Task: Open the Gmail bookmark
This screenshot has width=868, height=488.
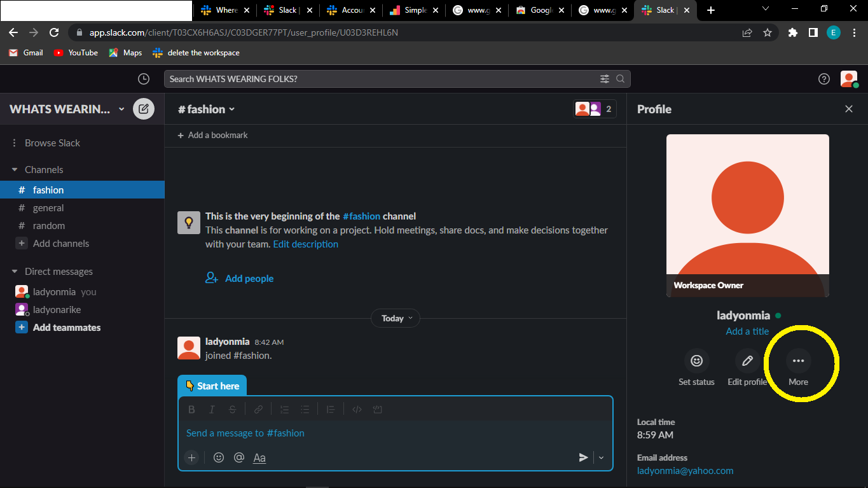Action: click(26, 53)
